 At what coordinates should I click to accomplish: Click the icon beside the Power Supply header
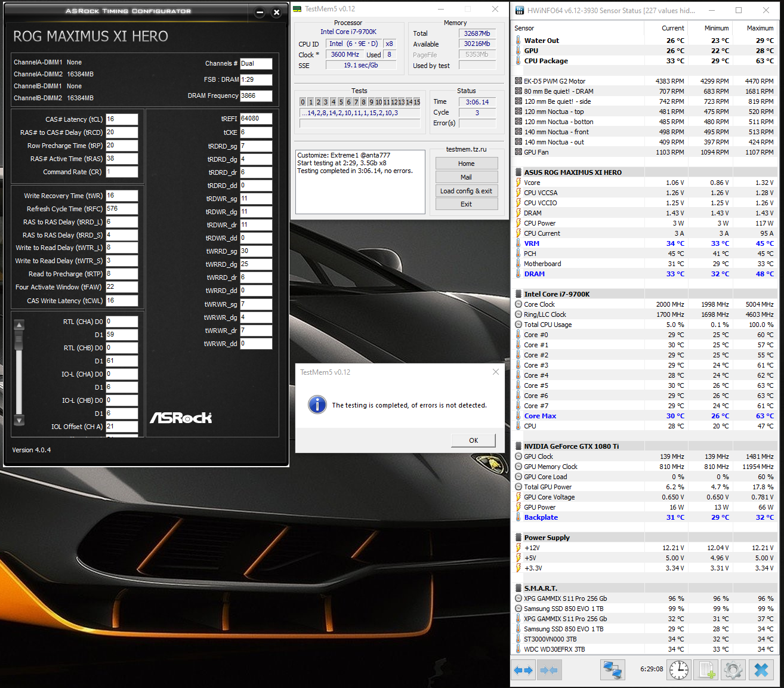click(518, 538)
